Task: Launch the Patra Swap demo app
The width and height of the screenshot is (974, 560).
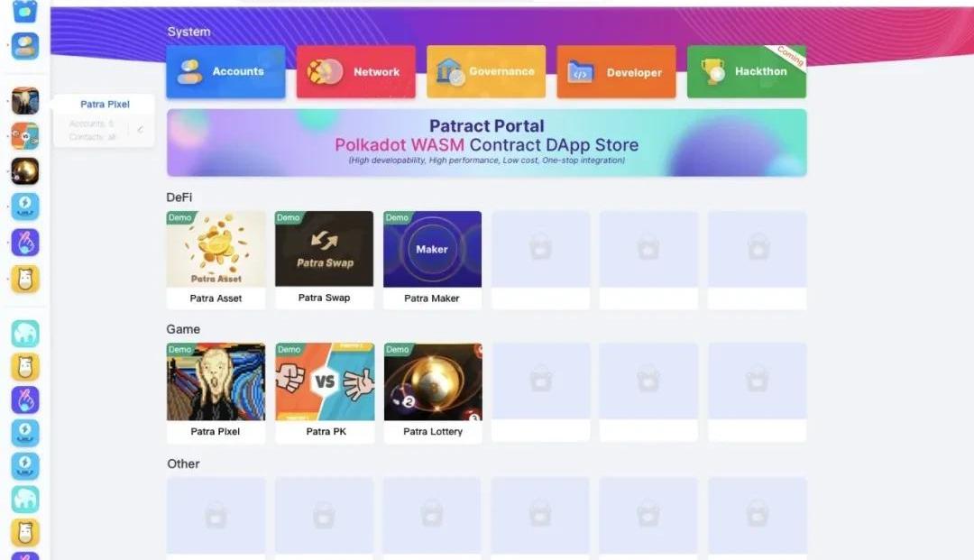Action: [x=325, y=260]
